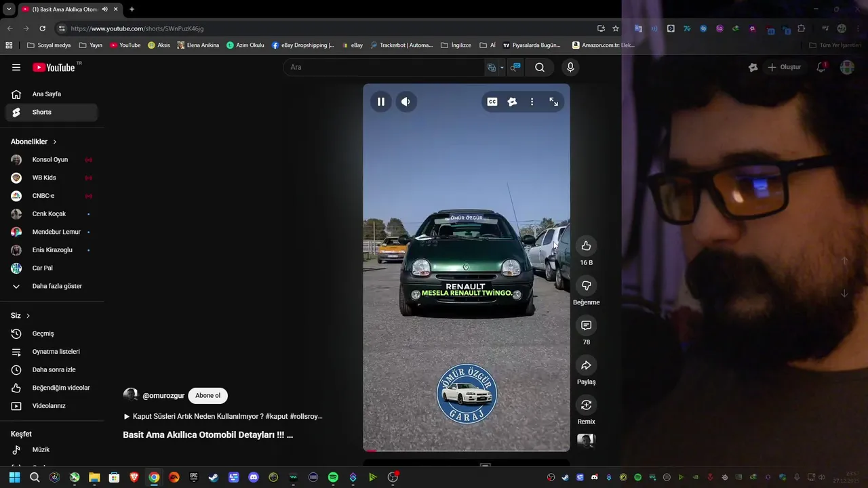Screen dimensions: 868x488
Task: Open the tab search dropdown arrow
Action: pyautogui.click(x=8, y=9)
